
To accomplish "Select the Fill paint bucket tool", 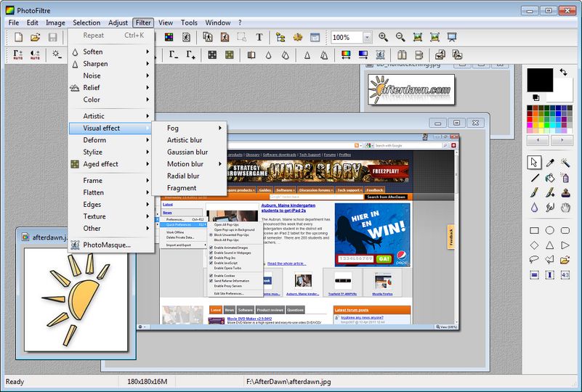I will coord(550,178).
